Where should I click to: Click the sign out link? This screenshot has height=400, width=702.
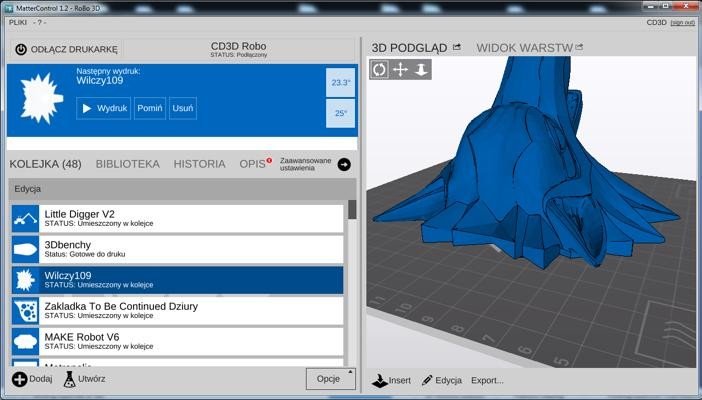683,22
